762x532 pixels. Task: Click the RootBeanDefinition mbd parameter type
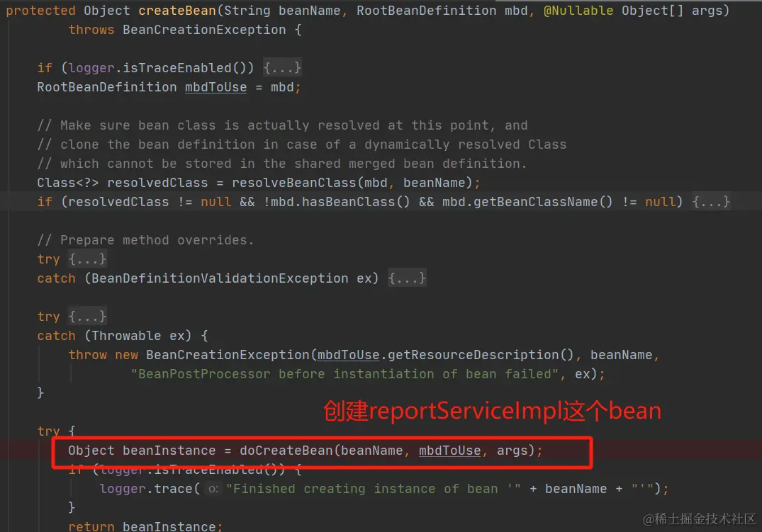coord(426,11)
